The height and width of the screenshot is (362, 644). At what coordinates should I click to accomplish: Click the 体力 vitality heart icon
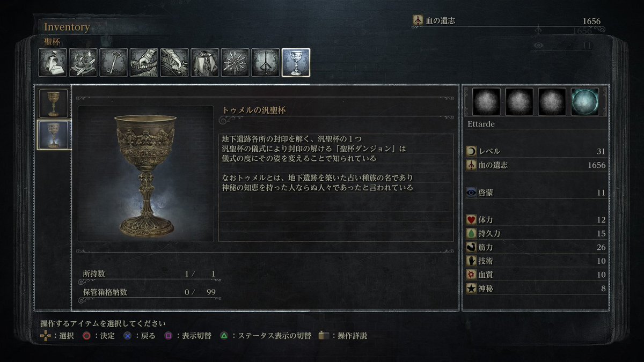[471, 220]
